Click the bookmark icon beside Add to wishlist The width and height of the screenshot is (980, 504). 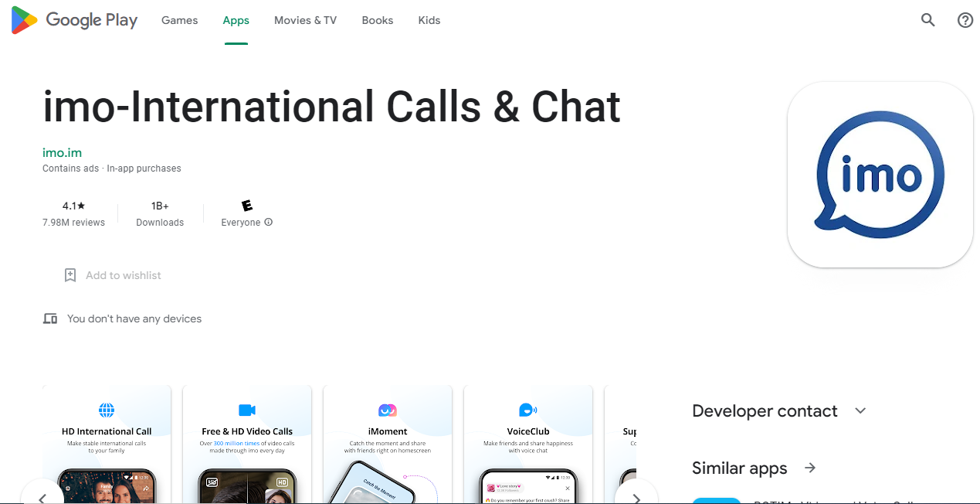[70, 275]
